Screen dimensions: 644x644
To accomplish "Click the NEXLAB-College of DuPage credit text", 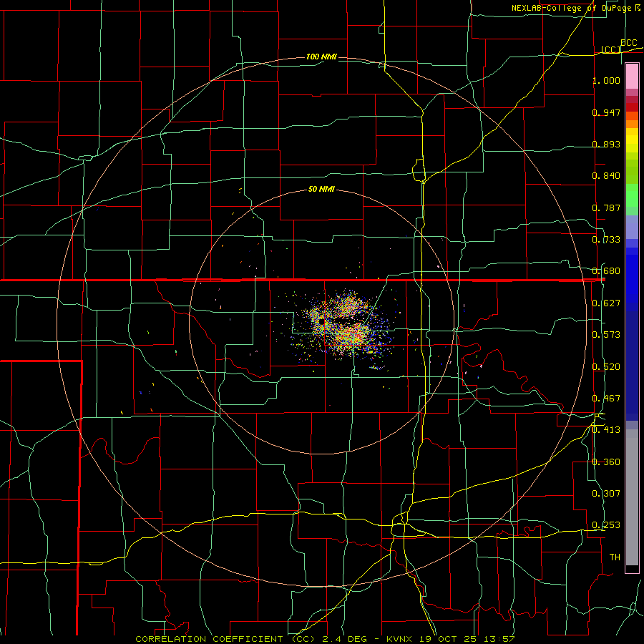I will pos(575,8).
